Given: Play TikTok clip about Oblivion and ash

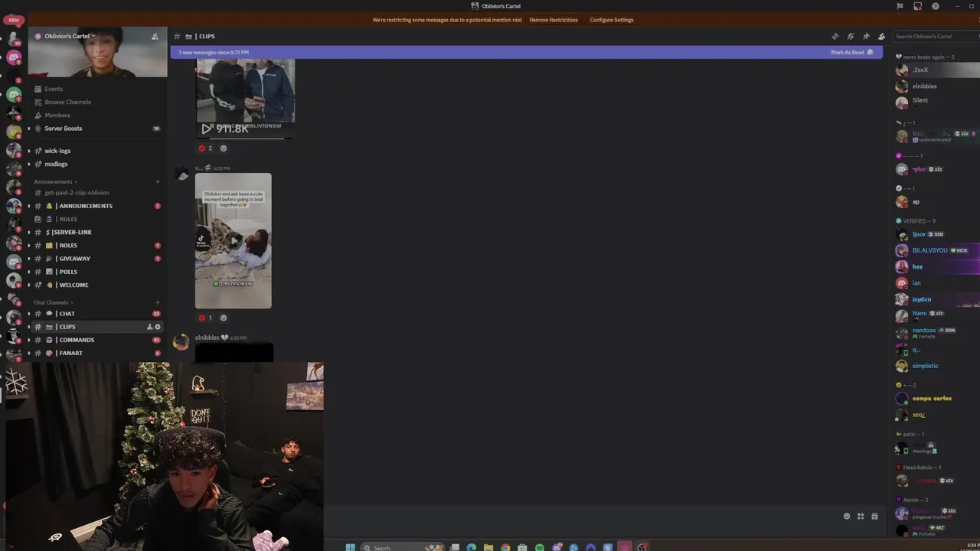Looking at the screenshot, I should coord(233,240).
